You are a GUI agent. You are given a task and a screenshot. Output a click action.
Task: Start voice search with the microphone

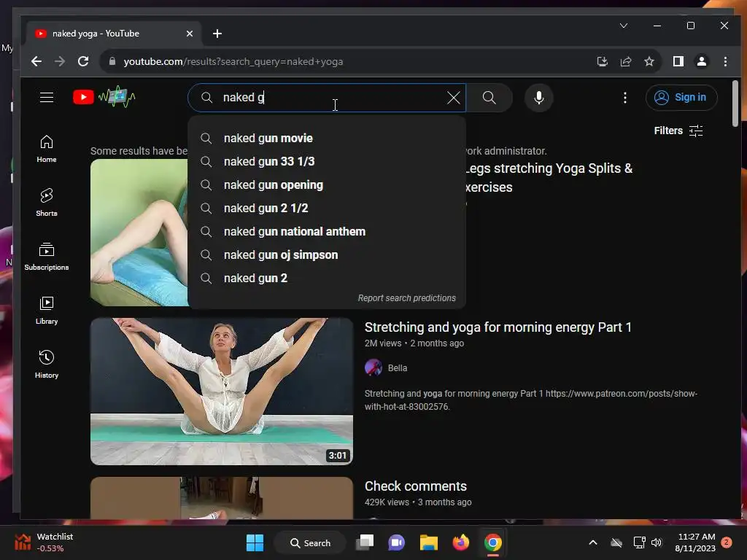point(539,98)
